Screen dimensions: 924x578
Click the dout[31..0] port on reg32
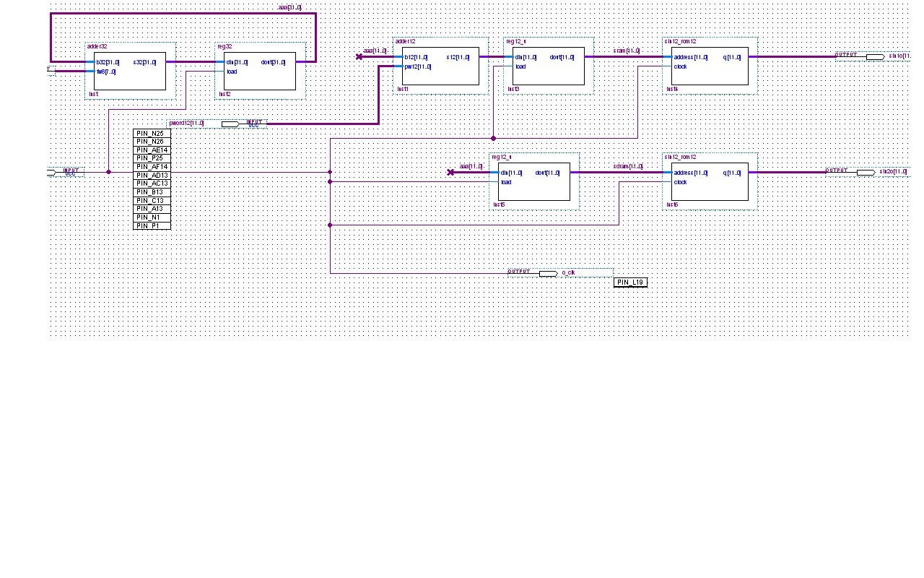pos(273,62)
